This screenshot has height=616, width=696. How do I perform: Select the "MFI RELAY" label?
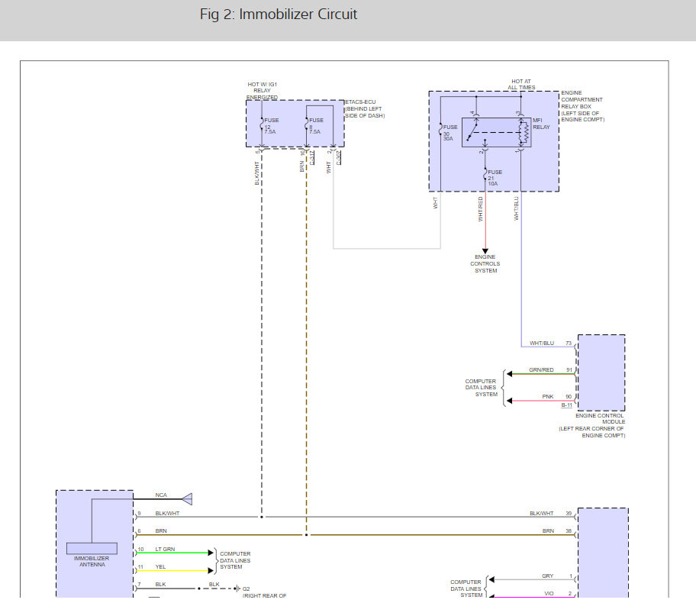[541, 124]
